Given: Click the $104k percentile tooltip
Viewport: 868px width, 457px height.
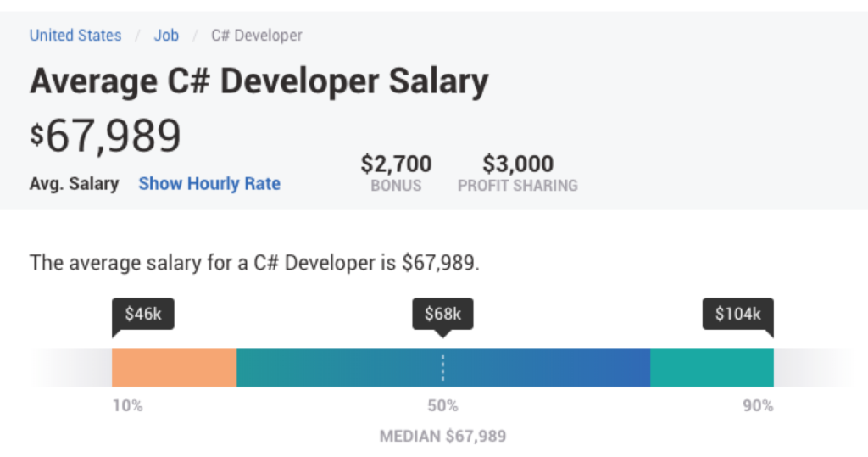Looking at the screenshot, I should [x=738, y=315].
